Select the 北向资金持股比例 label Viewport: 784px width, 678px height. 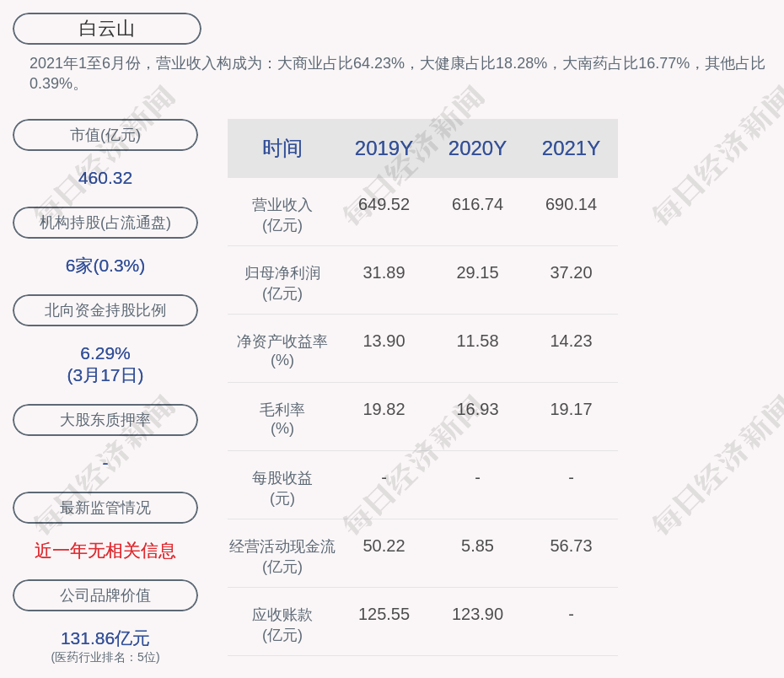click(105, 310)
